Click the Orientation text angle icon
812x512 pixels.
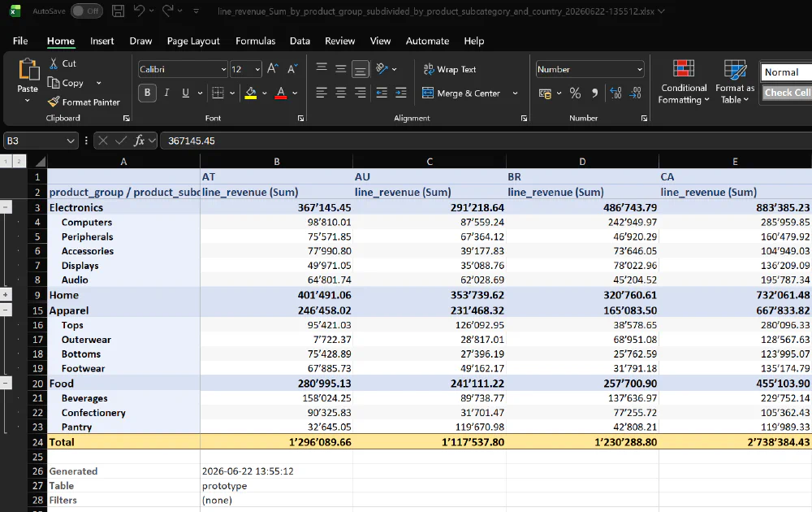(382, 68)
